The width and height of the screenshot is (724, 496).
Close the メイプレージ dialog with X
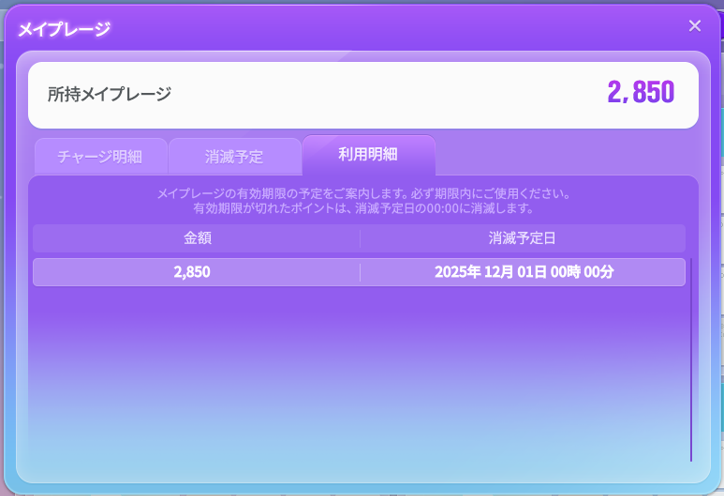(x=695, y=26)
